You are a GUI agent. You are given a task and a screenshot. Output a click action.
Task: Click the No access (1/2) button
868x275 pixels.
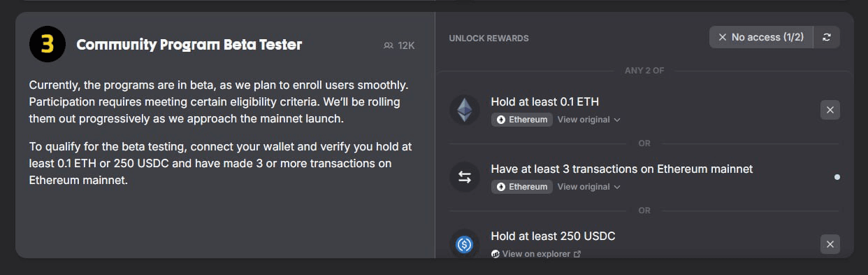point(761,37)
